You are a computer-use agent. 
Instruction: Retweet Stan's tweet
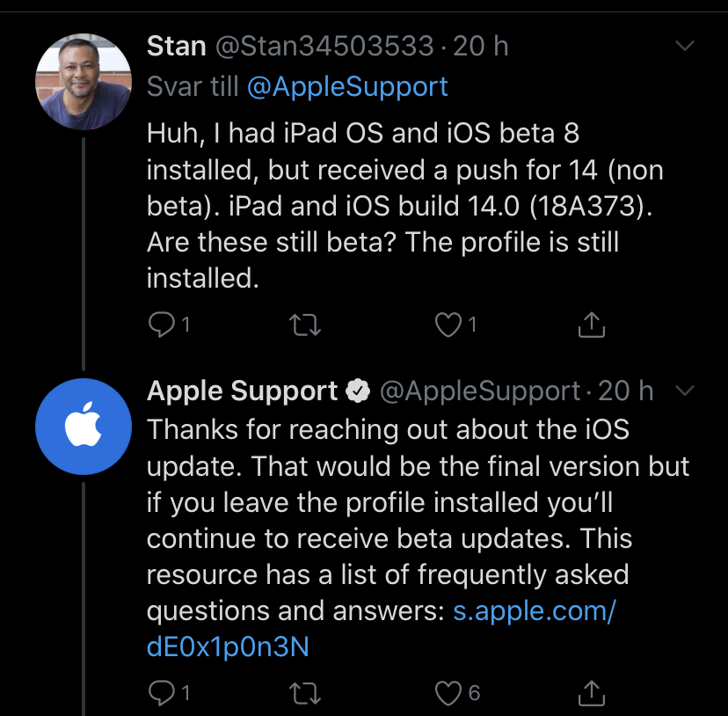click(x=305, y=325)
